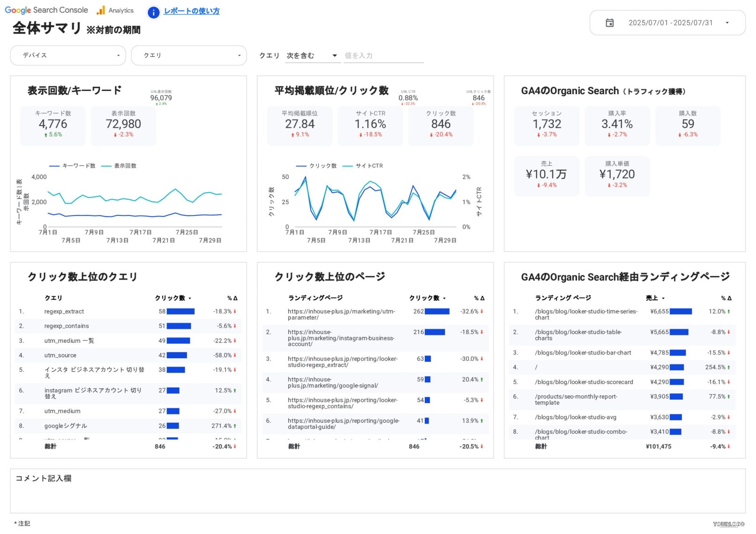Toggle the 表示回数 legend series
This screenshot has height=534, width=756.
[120, 166]
